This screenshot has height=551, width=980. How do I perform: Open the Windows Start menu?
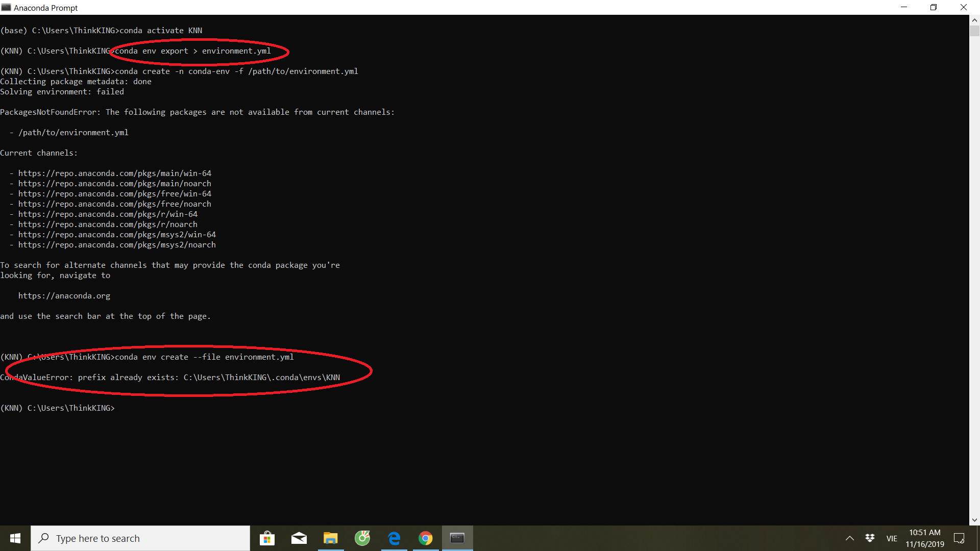coord(15,538)
